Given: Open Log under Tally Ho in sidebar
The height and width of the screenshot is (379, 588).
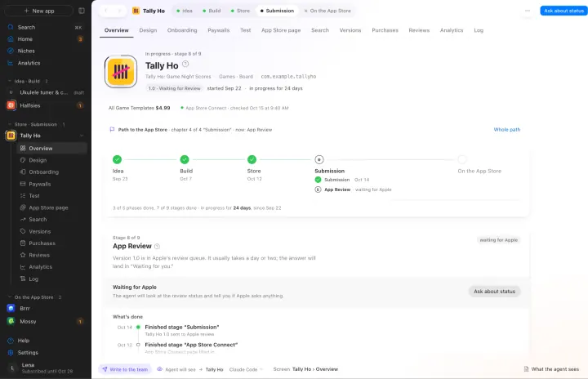Looking at the screenshot, I should [52, 279].
